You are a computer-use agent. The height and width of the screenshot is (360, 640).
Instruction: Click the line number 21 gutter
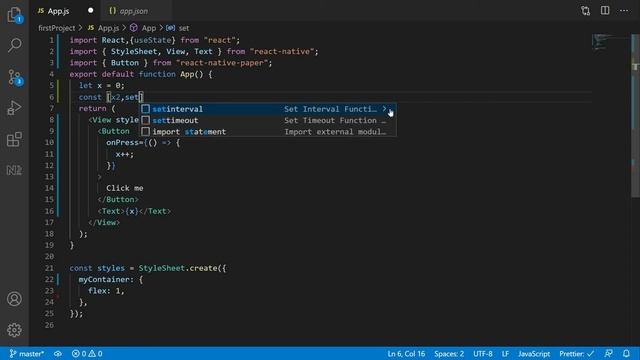[x=49, y=268]
